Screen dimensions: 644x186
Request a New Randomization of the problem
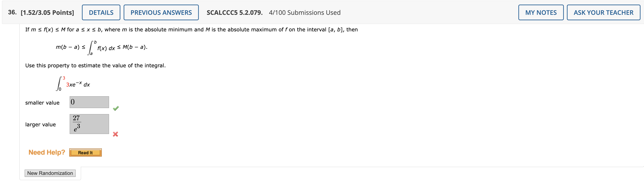tap(50, 173)
